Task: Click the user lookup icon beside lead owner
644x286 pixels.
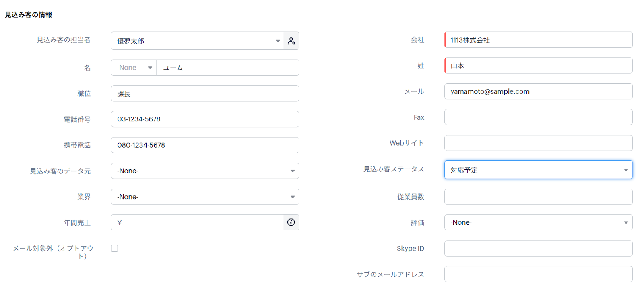Action: pyautogui.click(x=291, y=41)
